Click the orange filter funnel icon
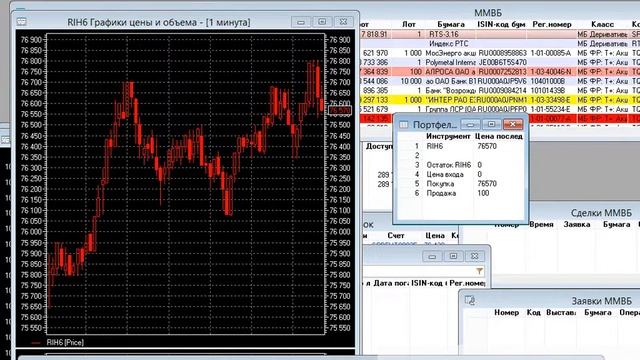Image resolution: width=640 pixels, height=360 pixels. [x=480, y=271]
